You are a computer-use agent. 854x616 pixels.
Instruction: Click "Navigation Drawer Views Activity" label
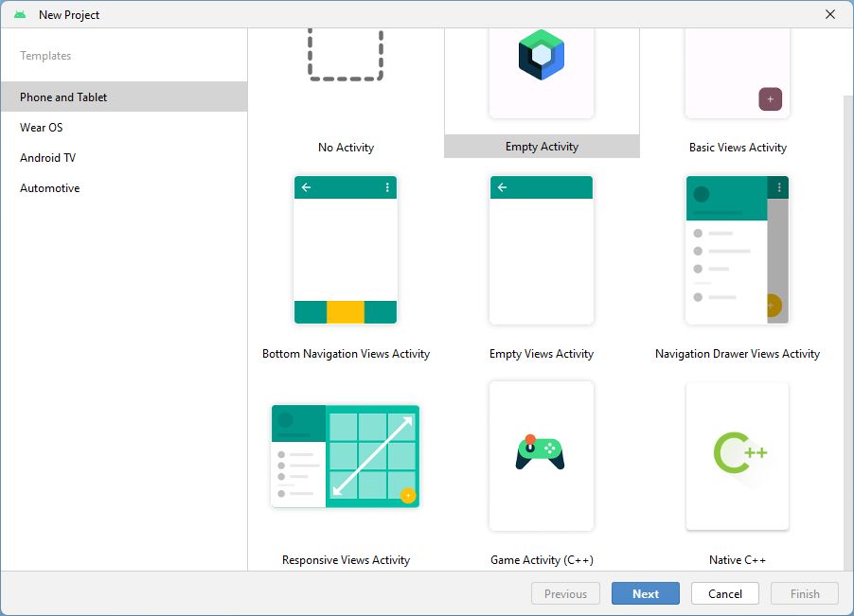[738, 354]
